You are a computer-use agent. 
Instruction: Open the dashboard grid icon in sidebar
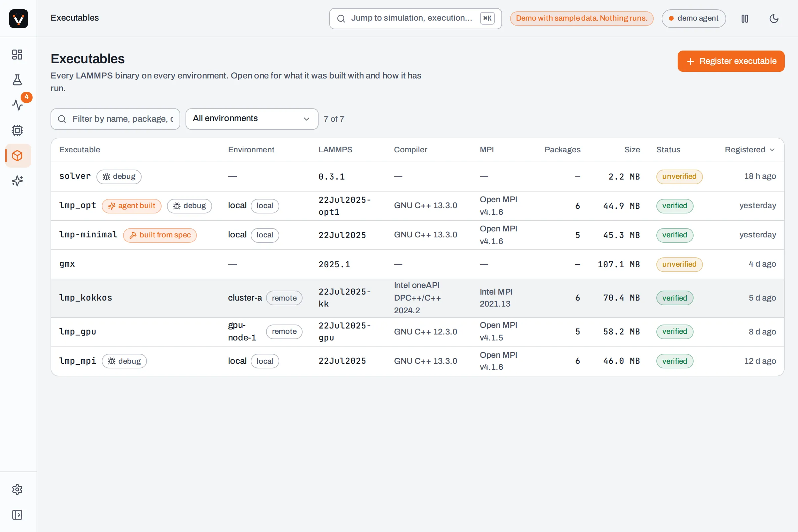[x=17, y=55]
